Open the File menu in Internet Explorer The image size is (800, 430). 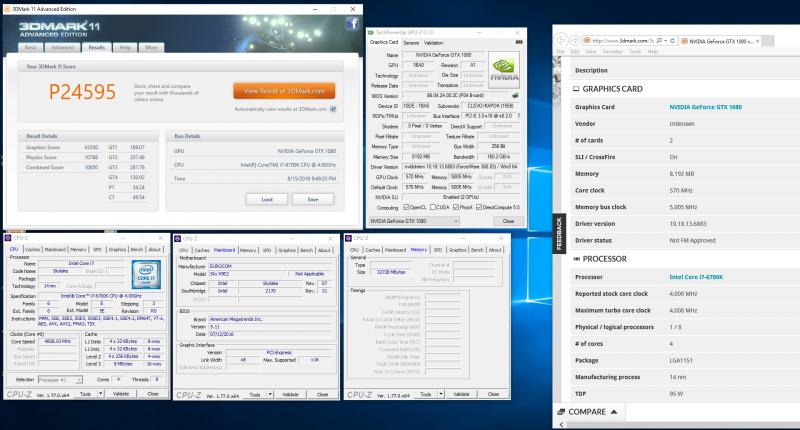[x=560, y=52]
